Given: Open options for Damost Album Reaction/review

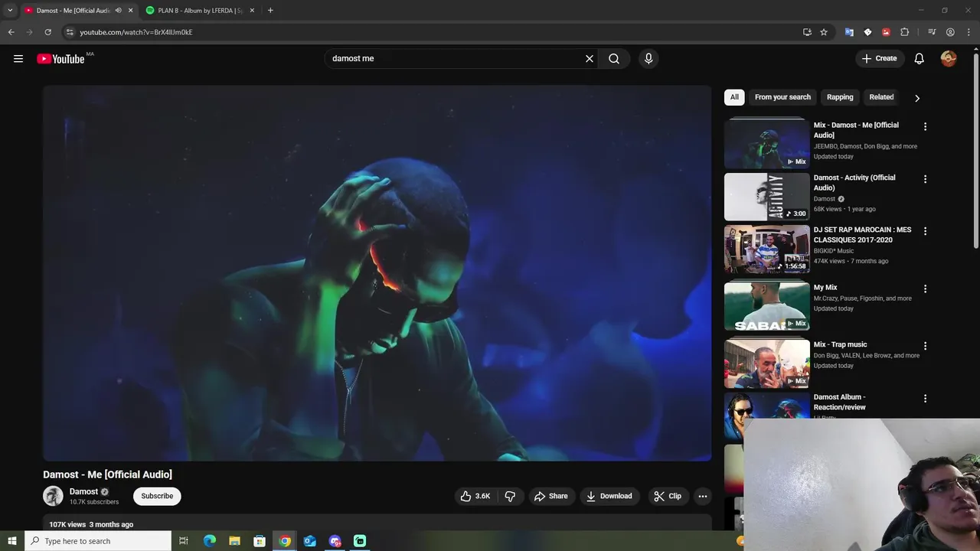Looking at the screenshot, I should (x=925, y=399).
